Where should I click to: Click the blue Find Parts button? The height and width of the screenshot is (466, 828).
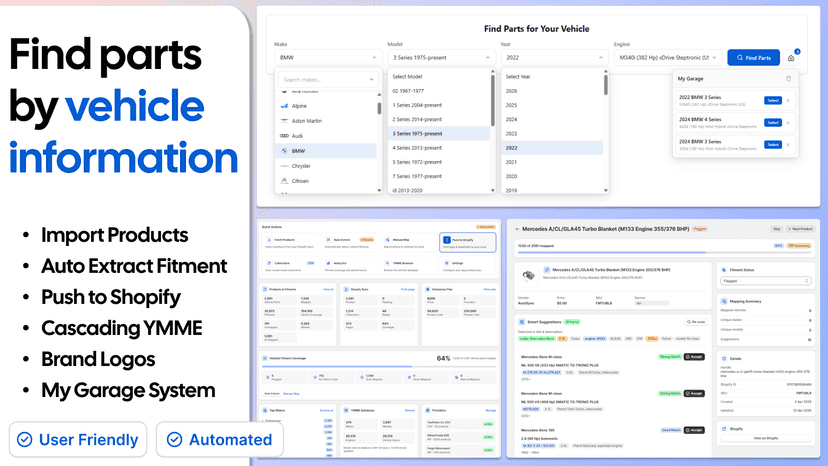(753, 58)
